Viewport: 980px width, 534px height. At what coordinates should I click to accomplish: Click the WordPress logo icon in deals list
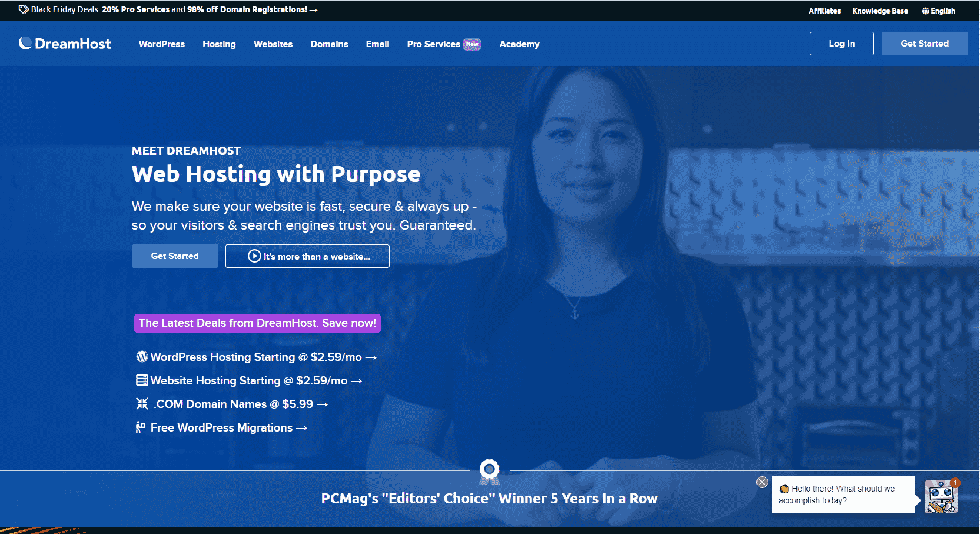pos(142,357)
